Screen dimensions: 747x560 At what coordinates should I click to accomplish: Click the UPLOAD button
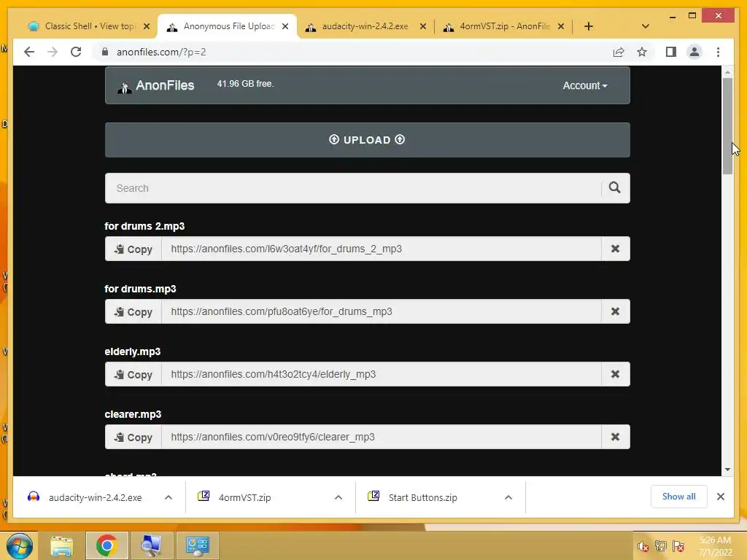click(368, 140)
